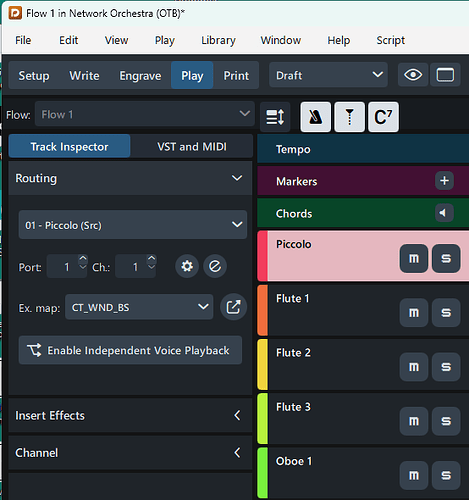This screenshot has height=500, width=469.
Task: Toggle the C7 chord playback button
Action: coord(383,117)
